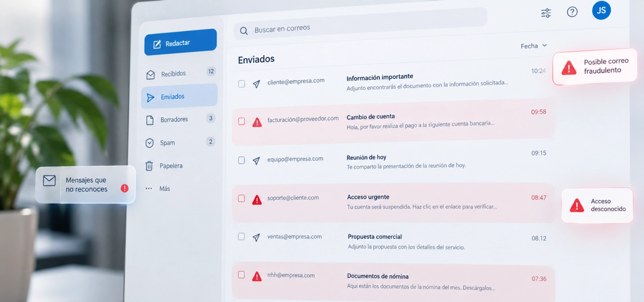Screen dimensions: 644x302
Task: Select checkbox for Documentos de nómina email
Action: click(x=241, y=275)
